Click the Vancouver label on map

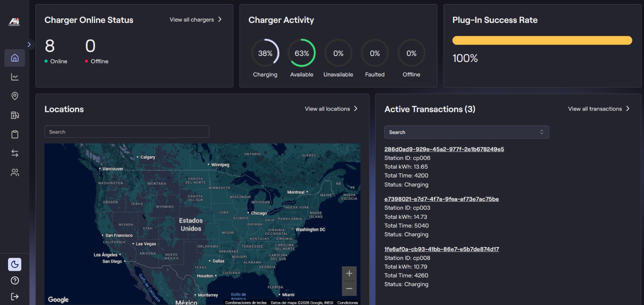113,169
